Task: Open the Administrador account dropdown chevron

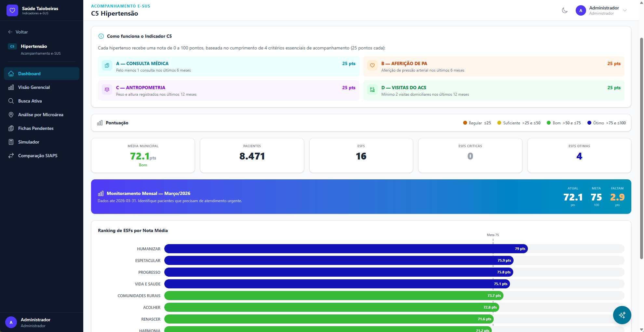Action: point(625,10)
